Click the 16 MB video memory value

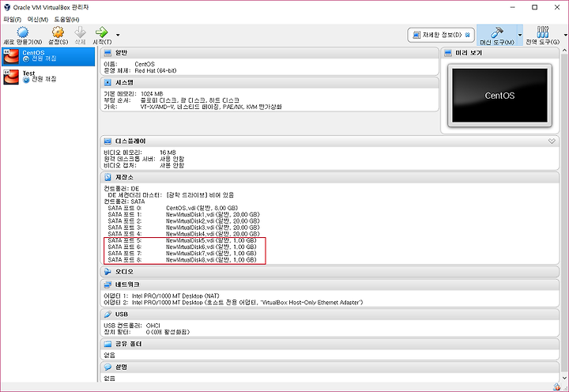click(x=168, y=153)
